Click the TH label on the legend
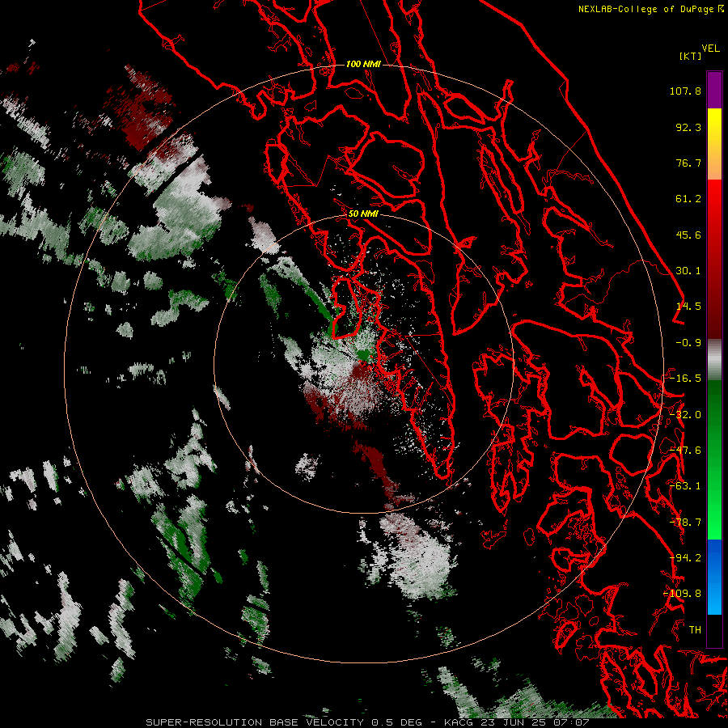The width and height of the screenshot is (728, 728). (695, 630)
